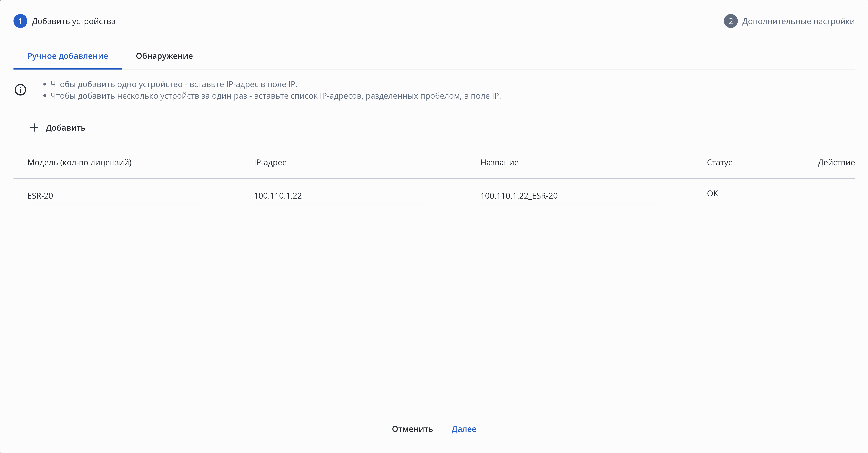Viewport: 868px width, 453px height.
Task: Click Далее to proceed
Action: 464,429
